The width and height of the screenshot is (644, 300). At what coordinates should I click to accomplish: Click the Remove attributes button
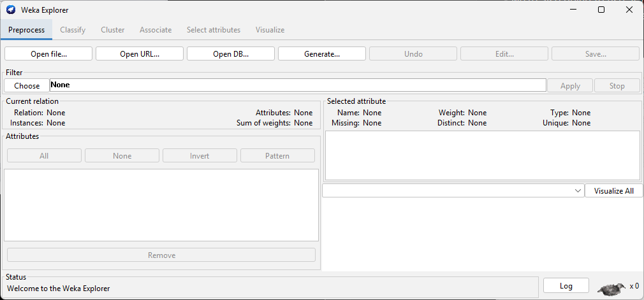tap(161, 255)
